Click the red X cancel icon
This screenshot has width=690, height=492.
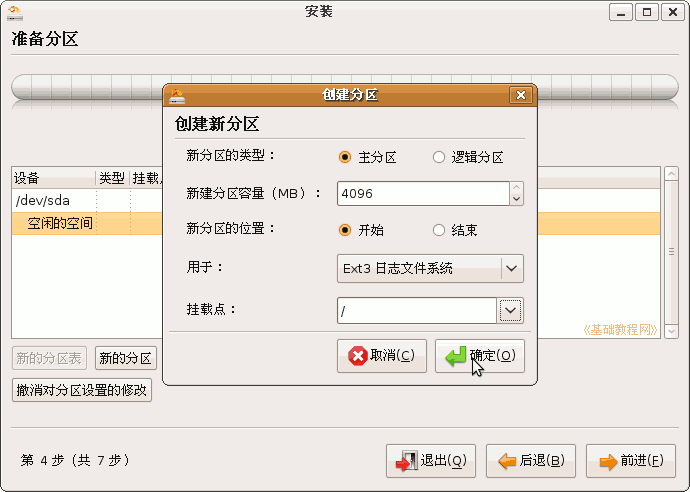[x=357, y=356]
